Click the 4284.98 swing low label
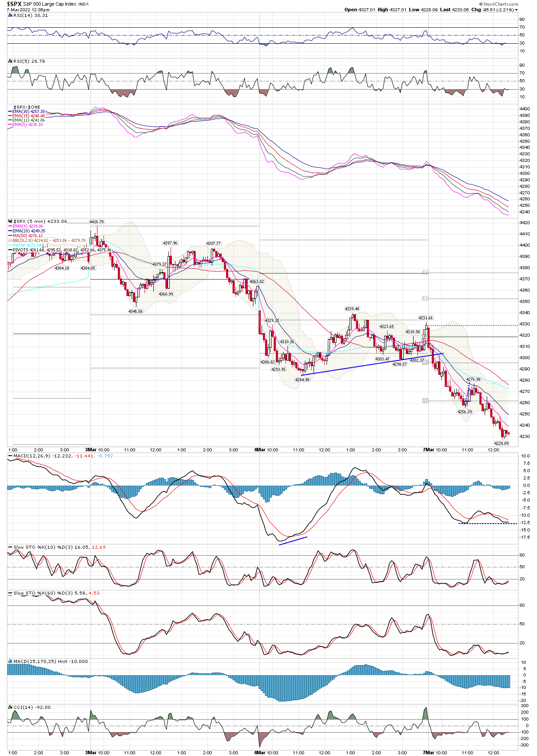The width and height of the screenshot is (537, 756). coord(302,380)
